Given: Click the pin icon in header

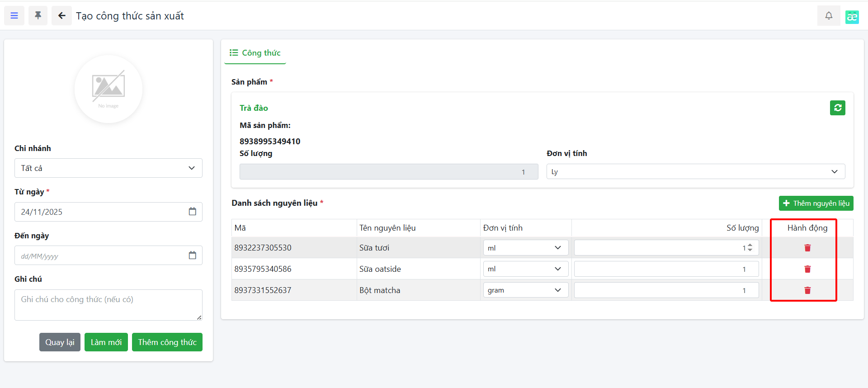Looking at the screenshot, I should point(38,16).
